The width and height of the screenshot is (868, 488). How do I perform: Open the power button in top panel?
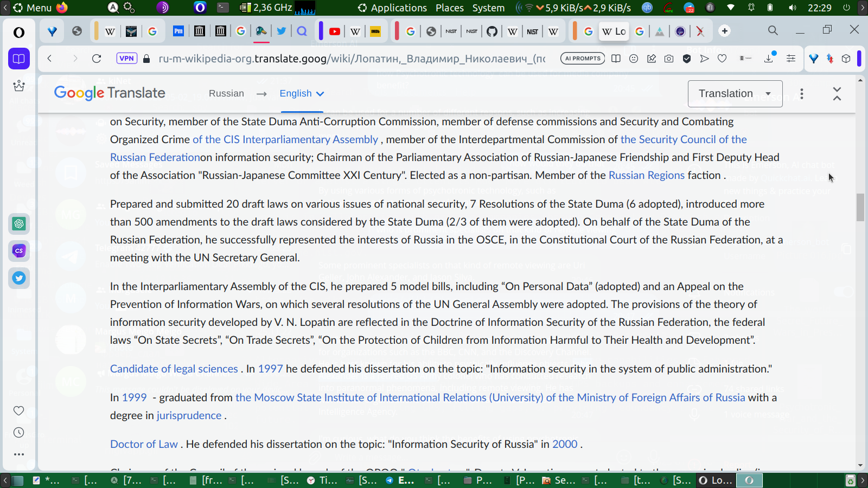846,8
